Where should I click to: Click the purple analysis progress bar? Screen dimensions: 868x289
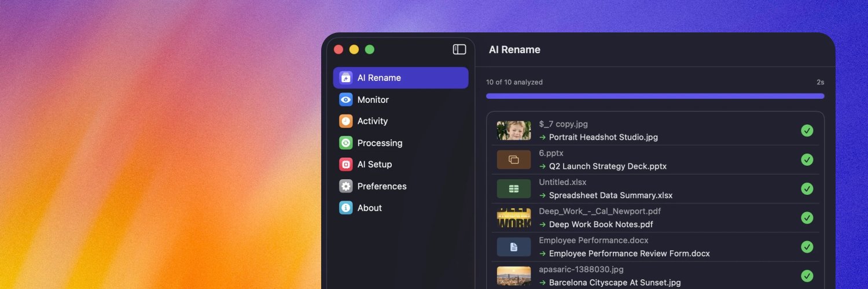click(x=655, y=96)
